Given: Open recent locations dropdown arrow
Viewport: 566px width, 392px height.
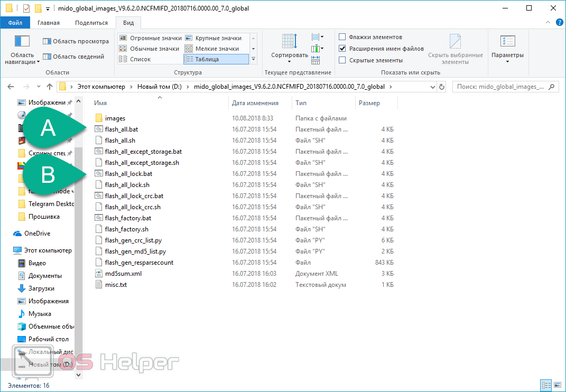Looking at the screenshot, I should point(39,87).
